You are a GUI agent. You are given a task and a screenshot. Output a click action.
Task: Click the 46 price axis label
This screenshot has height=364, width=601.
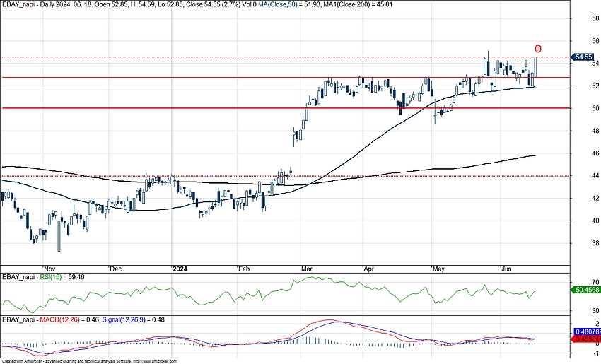pyautogui.click(x=595, y=153)
